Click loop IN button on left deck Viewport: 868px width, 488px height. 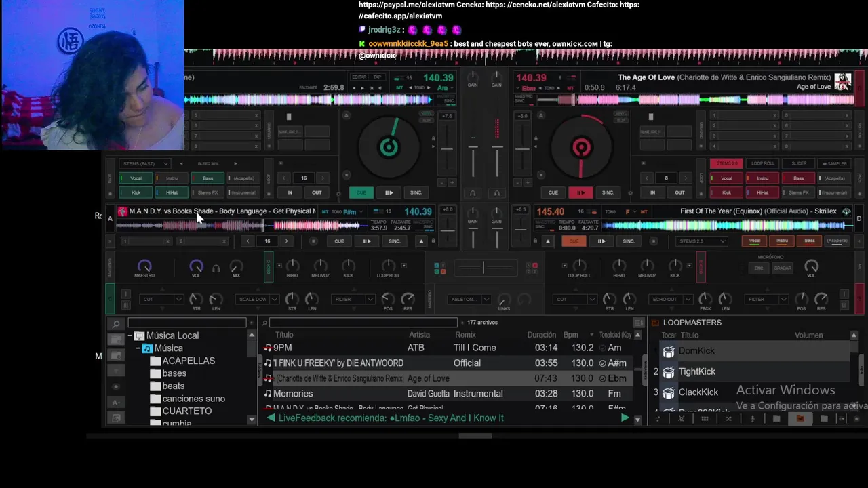(290, 192)
